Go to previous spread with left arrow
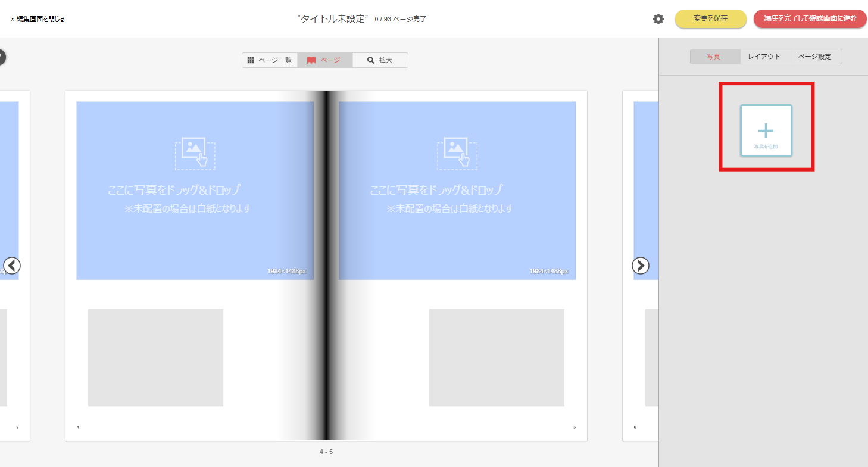 12,265
